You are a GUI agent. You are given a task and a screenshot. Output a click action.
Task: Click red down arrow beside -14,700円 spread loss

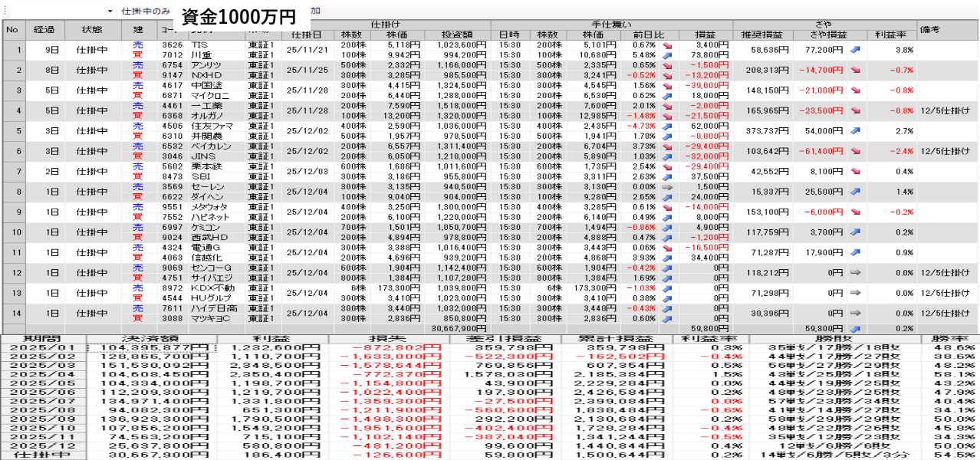855,70
